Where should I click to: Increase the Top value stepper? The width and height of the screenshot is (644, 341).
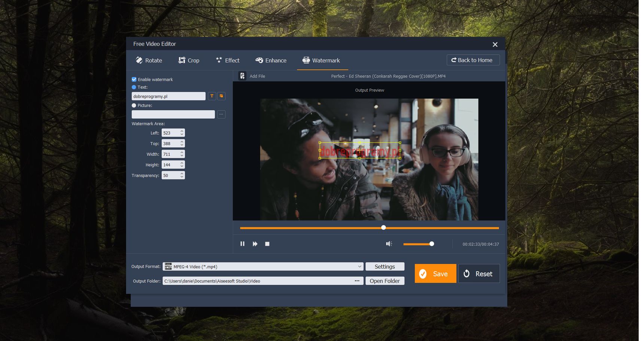182,142
